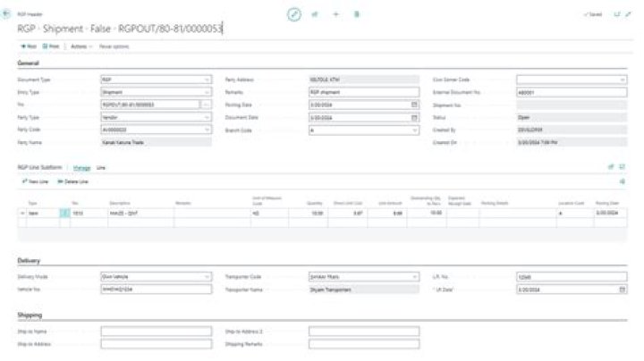Expand the Delivery Mode dropdown
The width and height of the screenshot is (644, 361).
[x=207, y=277]
